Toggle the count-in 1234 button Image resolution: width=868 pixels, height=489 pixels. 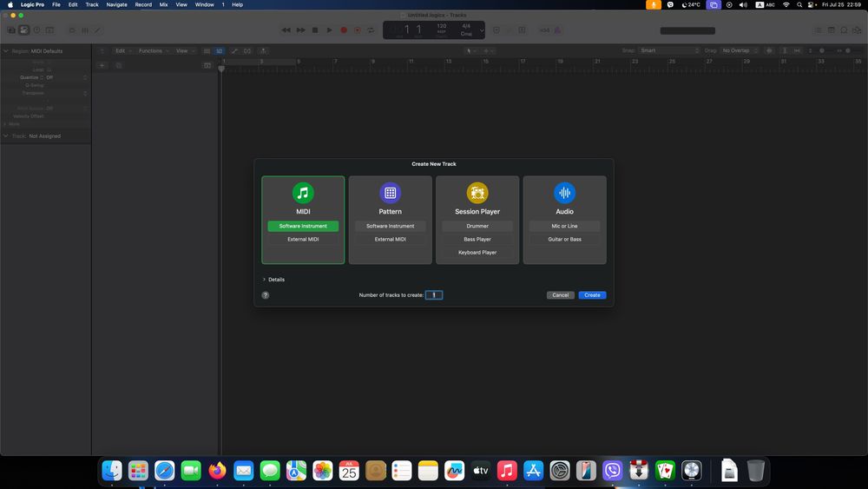point(545,30)
